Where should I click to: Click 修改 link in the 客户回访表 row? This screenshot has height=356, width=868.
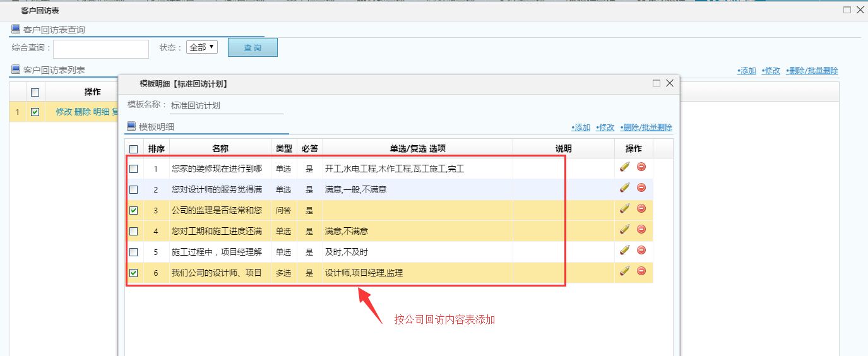point(64,112)
